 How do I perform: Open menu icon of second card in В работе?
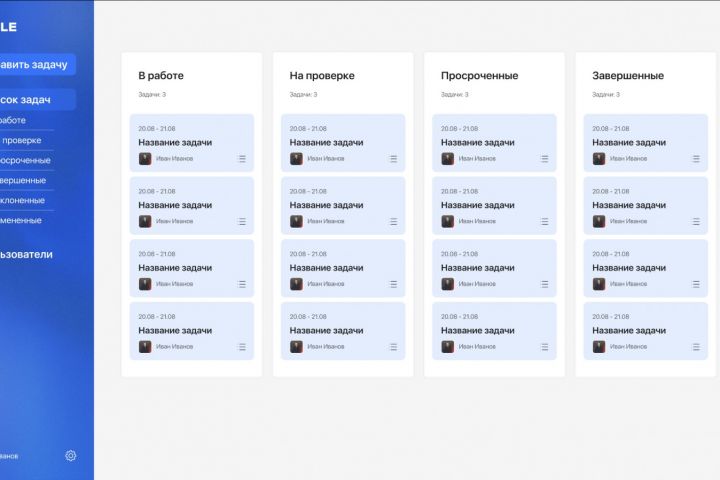[242, 221]
